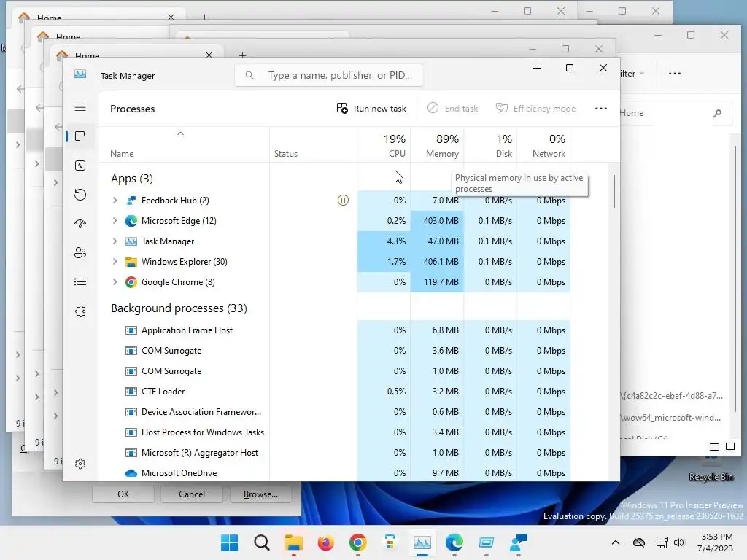Select the Application Frame Host process

[334, 330]
